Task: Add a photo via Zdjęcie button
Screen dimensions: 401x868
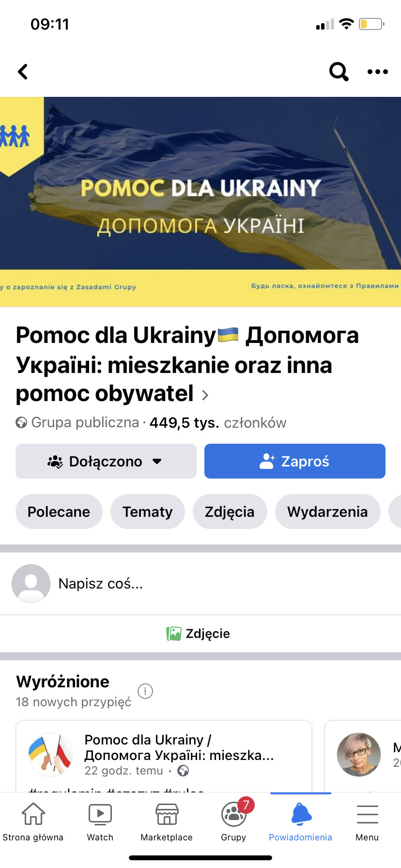Action: (x=199, y=634)
